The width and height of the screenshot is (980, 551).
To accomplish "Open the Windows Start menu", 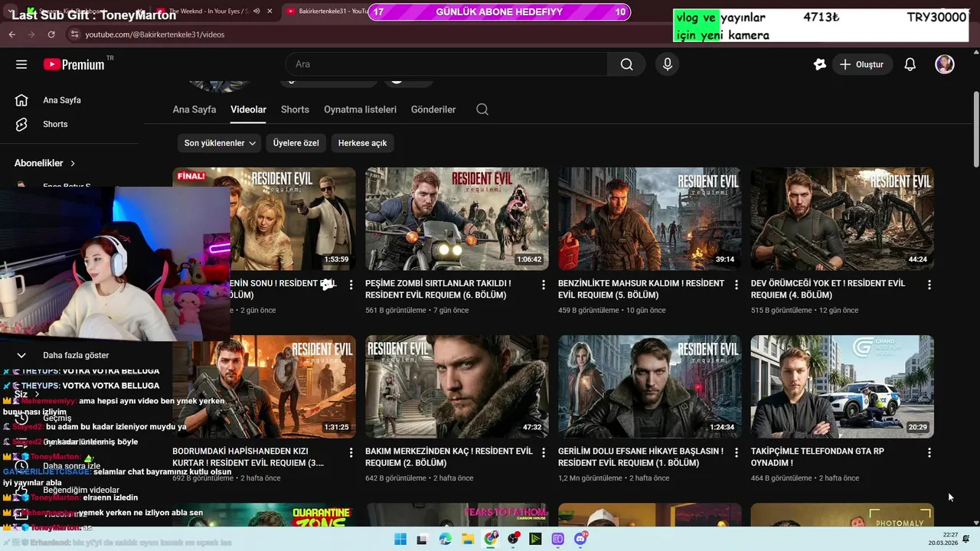I will 400,539.
